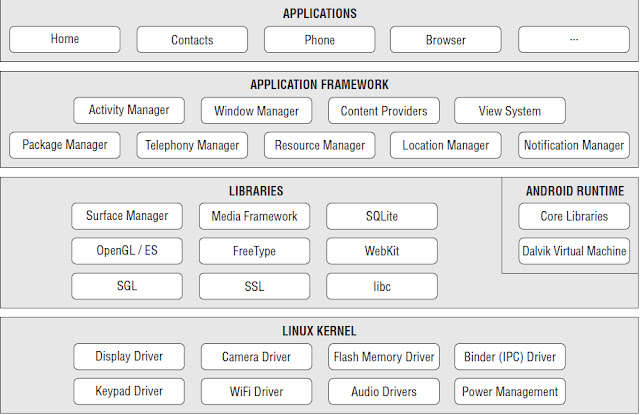Select the Display Driver box
This screenshot has width=640, height=415.
[x=129, y=357]
